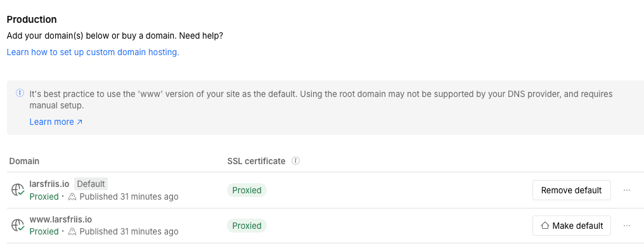Click the Remove default button
The height and width of the screenshot is (244, 644).
[x=571, y=190]
